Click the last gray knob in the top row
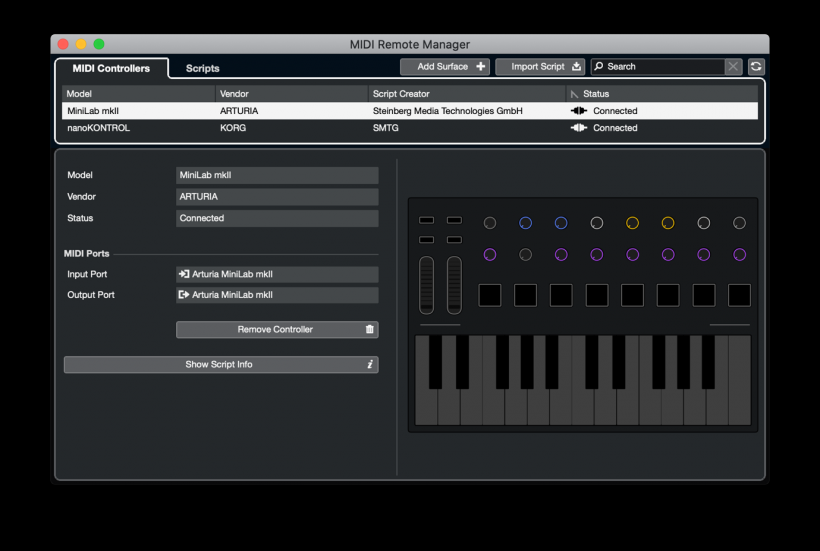This screenshot has width=820, height=551. pos(739,223)
